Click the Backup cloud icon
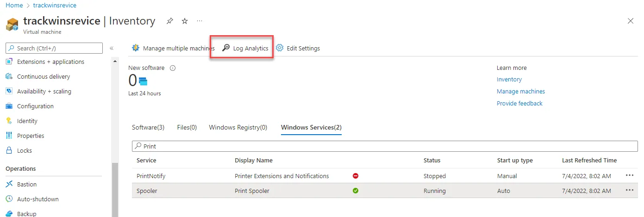The width and height of the screenshot is (644, 217). tap(9, 214)
